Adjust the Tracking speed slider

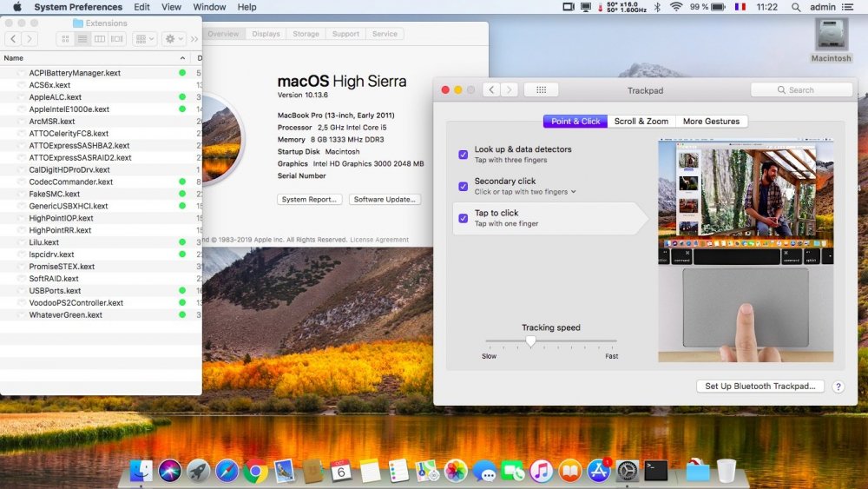530,341
